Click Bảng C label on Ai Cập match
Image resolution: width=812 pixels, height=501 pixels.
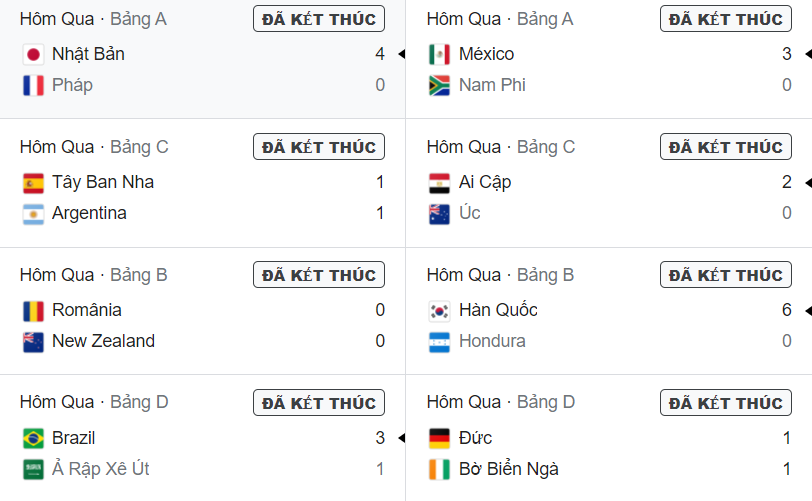click(x=546, y=147)
